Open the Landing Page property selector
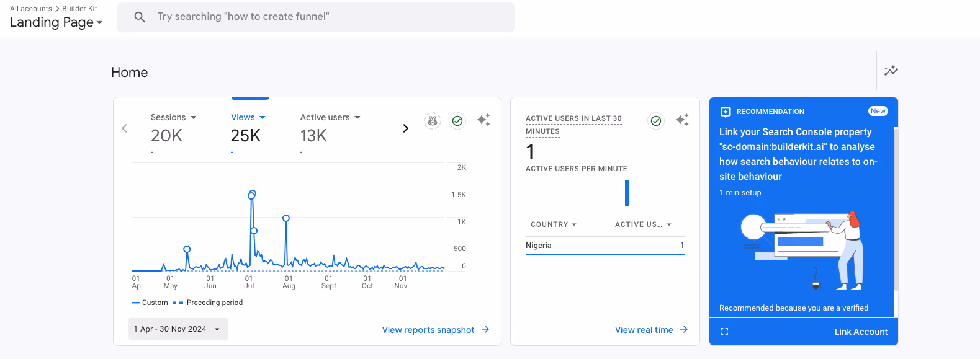980x359 pixels. (x=56, y=22)
